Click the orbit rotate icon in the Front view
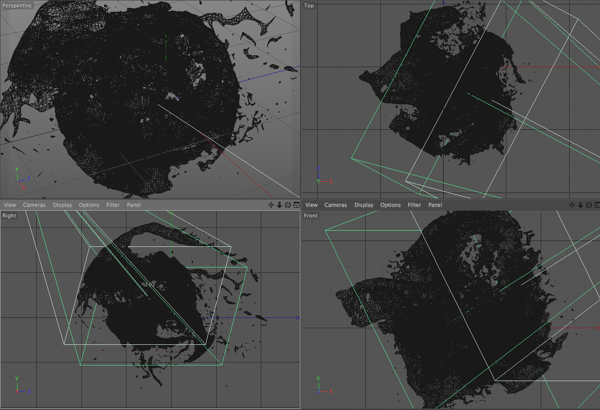This screenshot has height=410, width=600. (588, 205)
